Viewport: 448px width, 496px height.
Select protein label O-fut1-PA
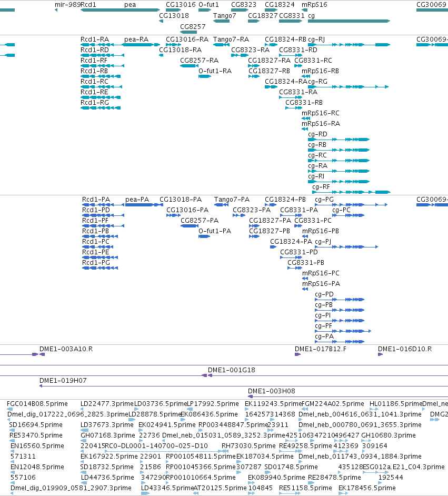pos(215,231)
